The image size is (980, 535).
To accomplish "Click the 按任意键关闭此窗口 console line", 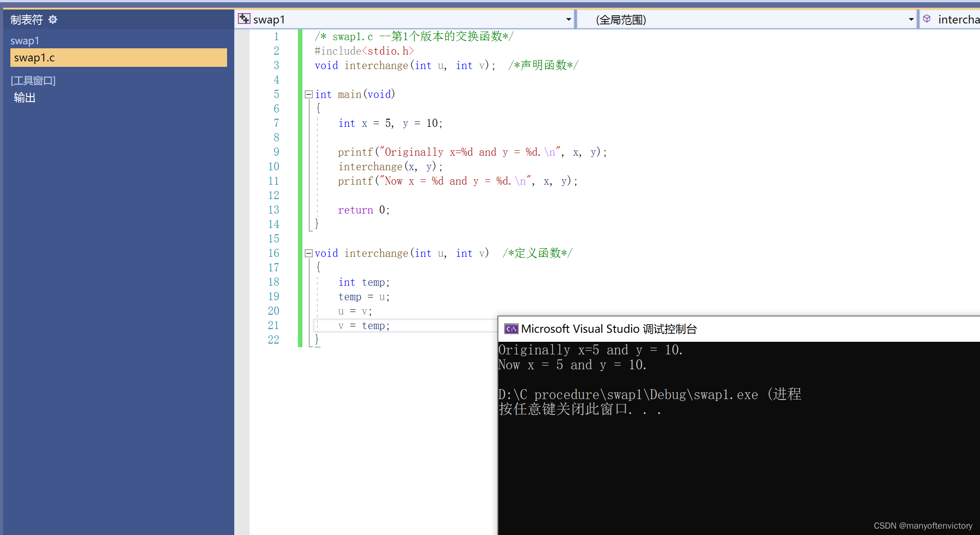I will click(x=580, y=409).
